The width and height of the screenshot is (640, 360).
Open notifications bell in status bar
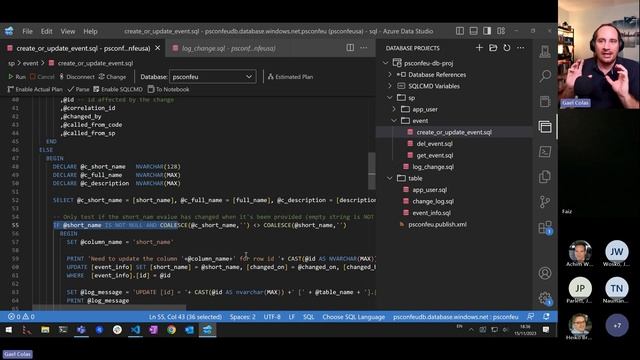point(546,316)
